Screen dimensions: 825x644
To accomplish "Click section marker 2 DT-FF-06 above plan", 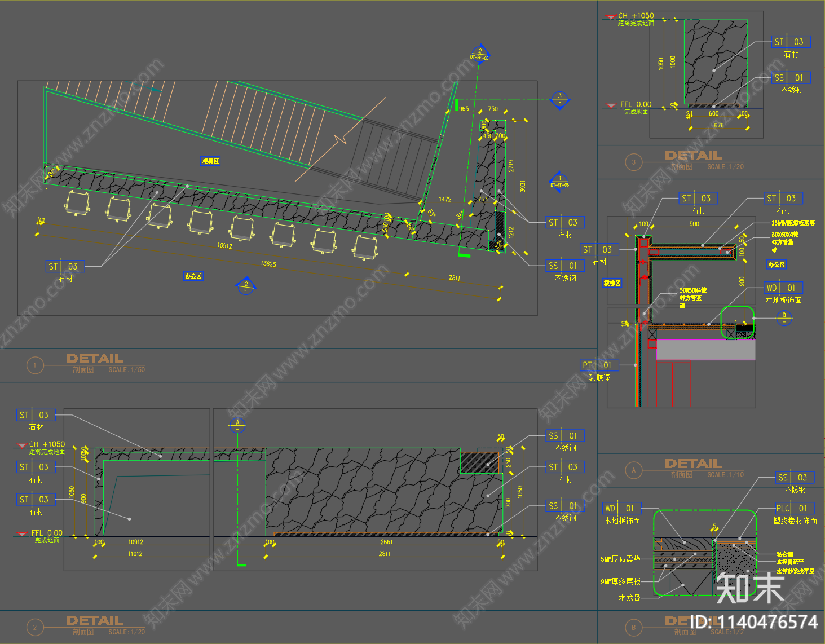I will [480, 54].
